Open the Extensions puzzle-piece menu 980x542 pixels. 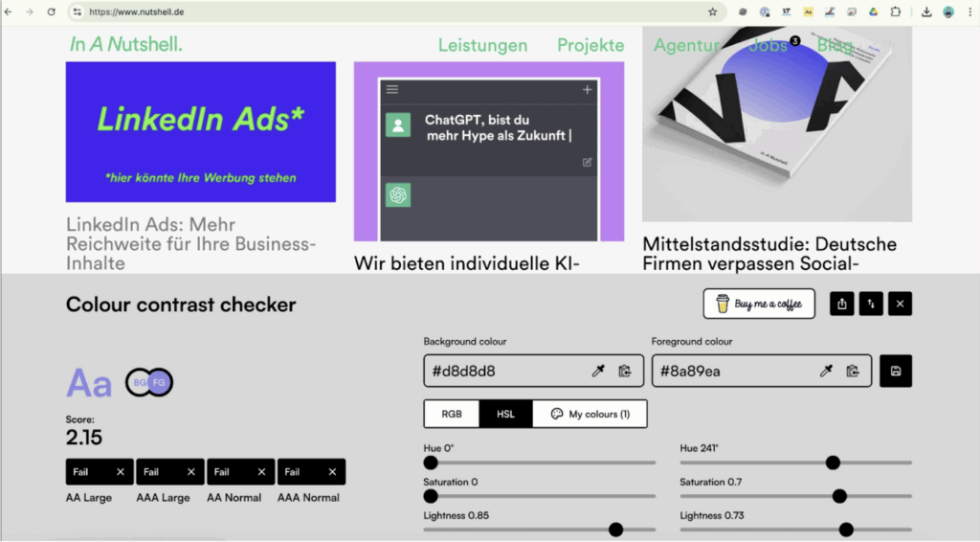(896, 11)
